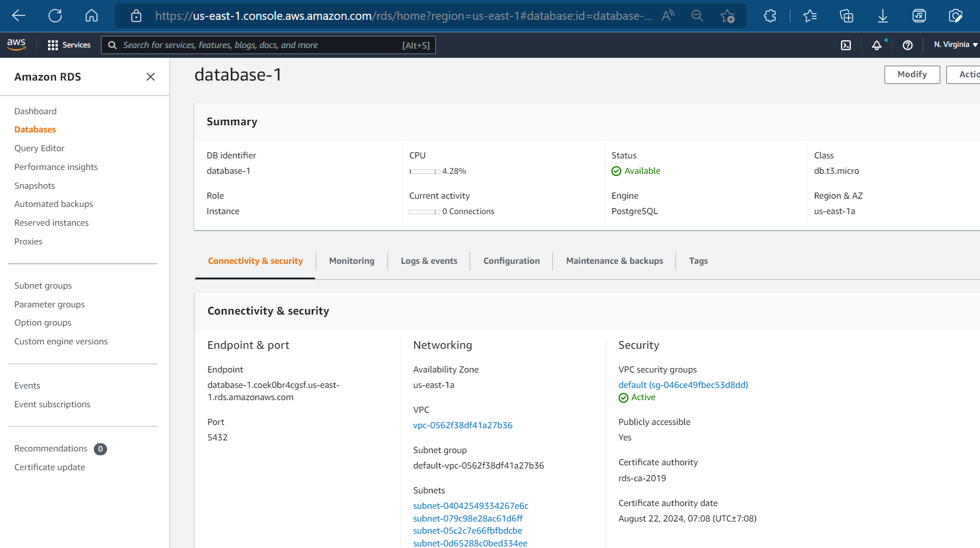Screen dimensions: 980x548
Task: Open the Downloads arrow icon
Action: tap(883, 16)
